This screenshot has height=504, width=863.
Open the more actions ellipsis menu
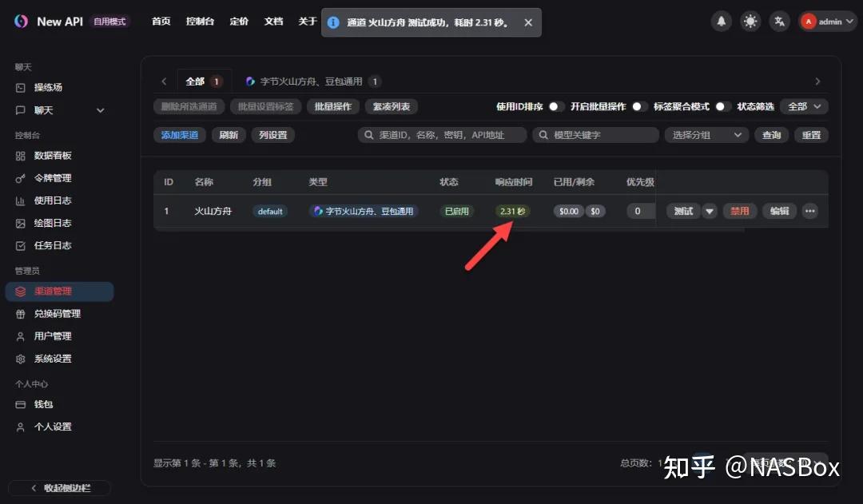(x=809, y=212)
